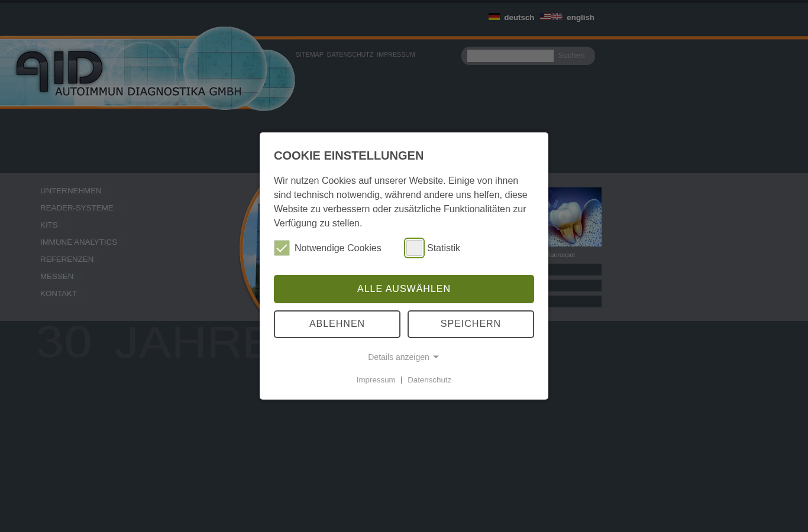Open the KONTAKT menu item
Screen dimensions: 808x532
coord(59,293)
